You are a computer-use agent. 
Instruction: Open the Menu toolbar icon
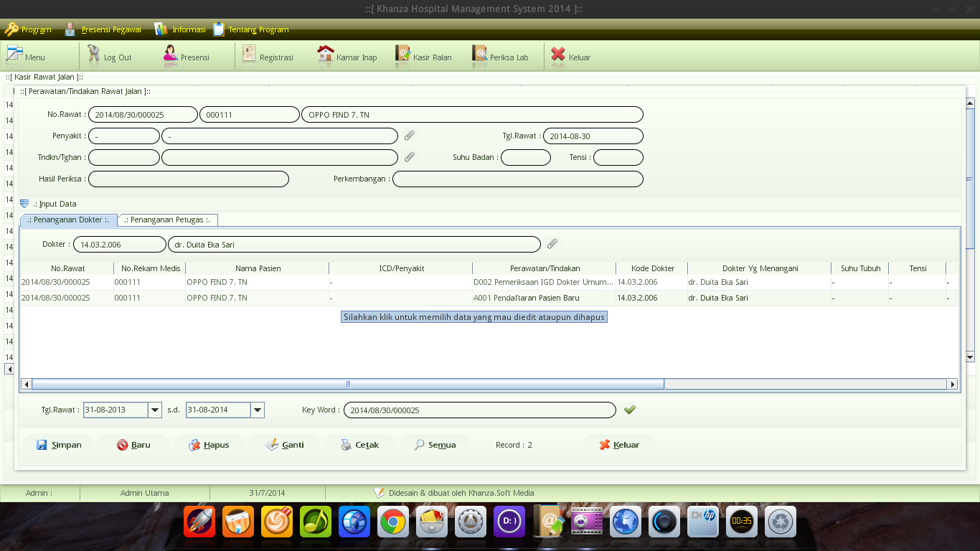tap(27, 56)
